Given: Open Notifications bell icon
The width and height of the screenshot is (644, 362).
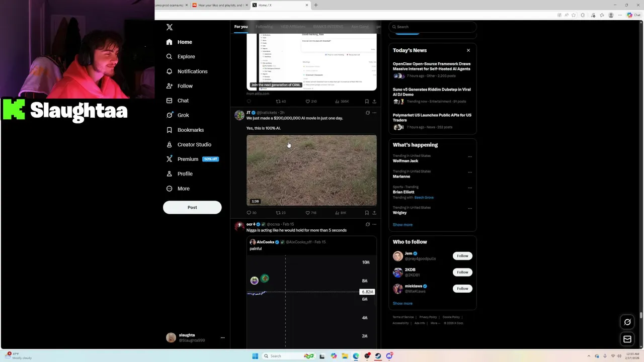Looking at the screenshot, I should click(170, 71).
